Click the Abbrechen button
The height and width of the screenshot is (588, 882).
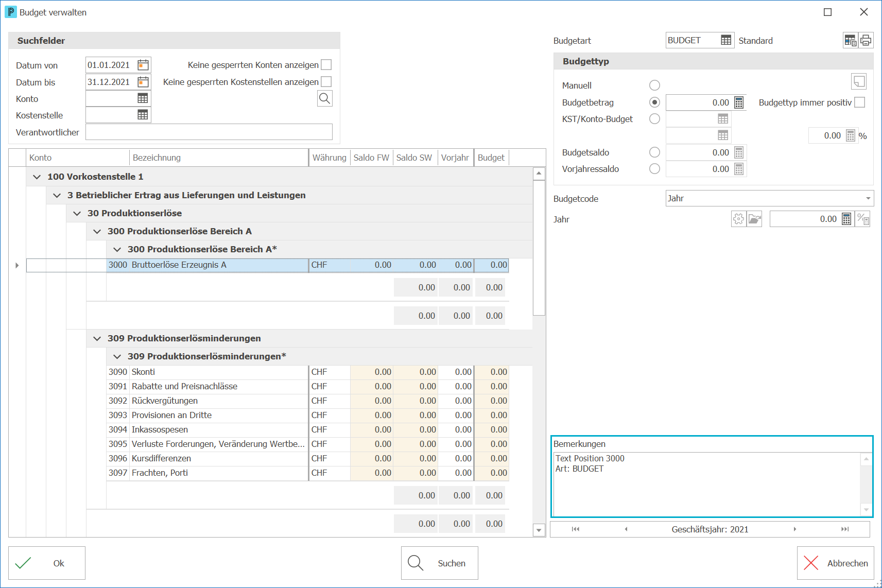tap(836, 563)
